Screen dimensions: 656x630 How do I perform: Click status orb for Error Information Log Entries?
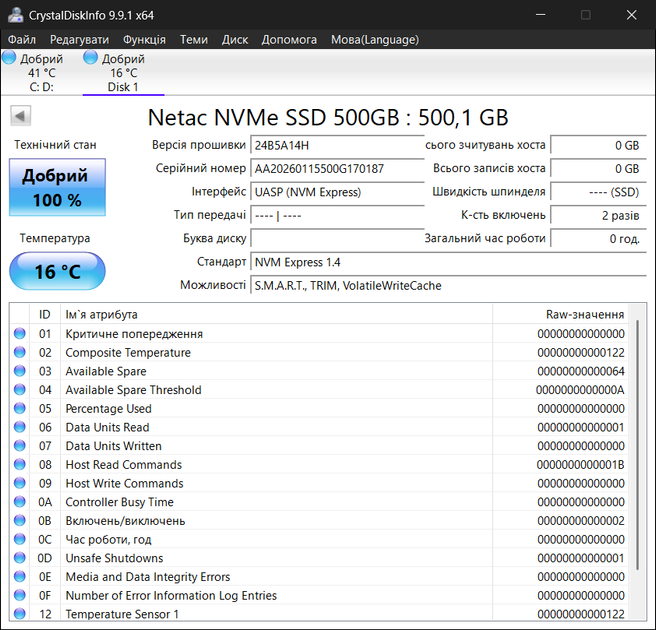(x=20, y=595)
